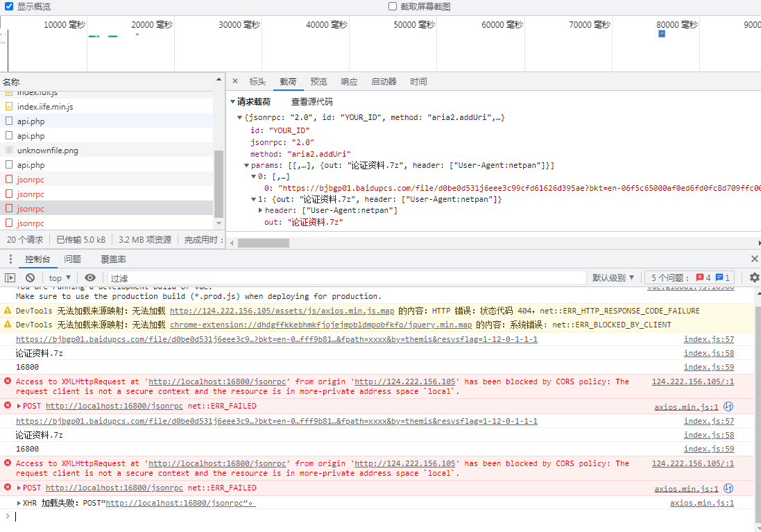The height and width of the screenshot is (532, 761).
Task: Toggle the console sidebar icon
Action: pos(10,277)
